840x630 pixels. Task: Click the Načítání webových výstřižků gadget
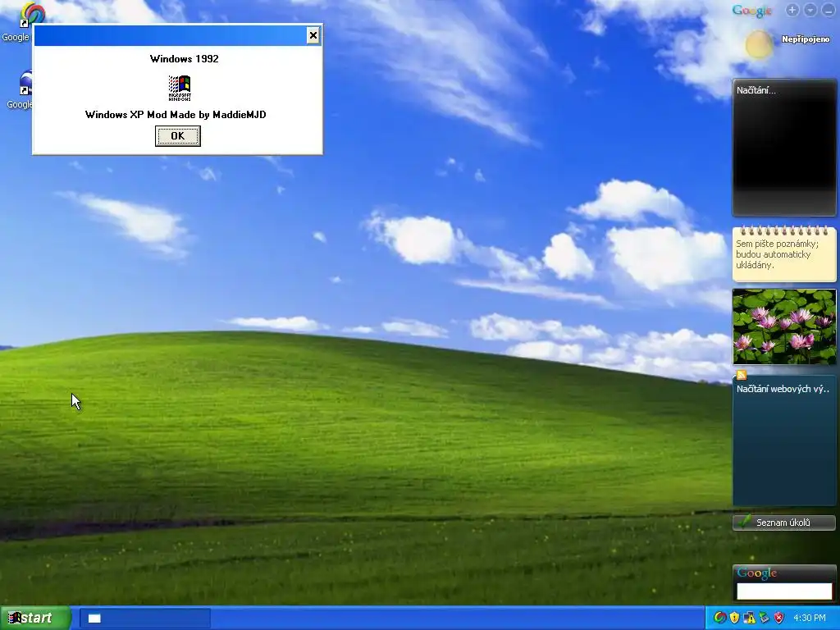(784, 441)
